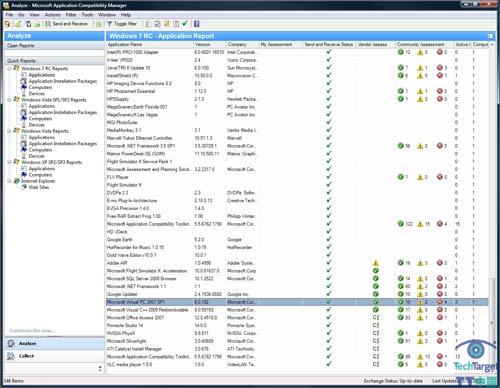Select the MediaMonkey 3.1 row
500x388 pixels.
click(x=297, y=130)
